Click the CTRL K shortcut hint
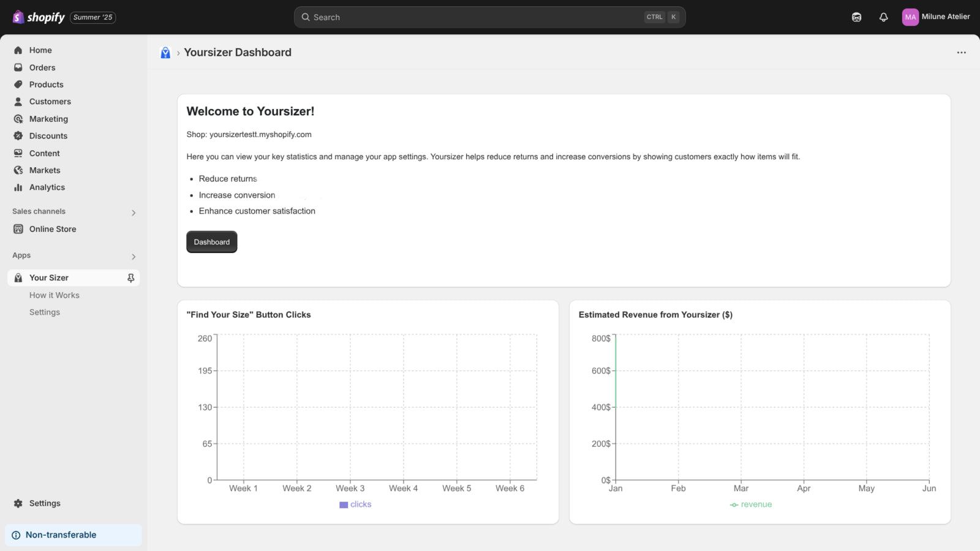 tap(661, 17)
